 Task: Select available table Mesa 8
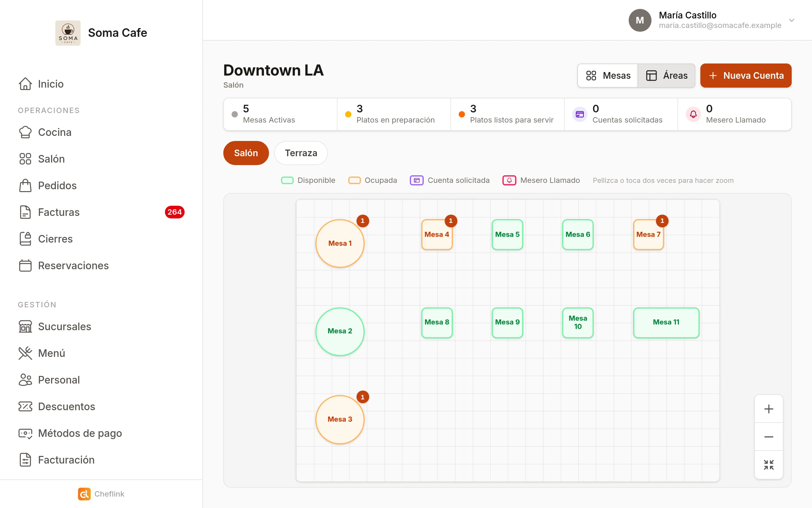[437, 323]
